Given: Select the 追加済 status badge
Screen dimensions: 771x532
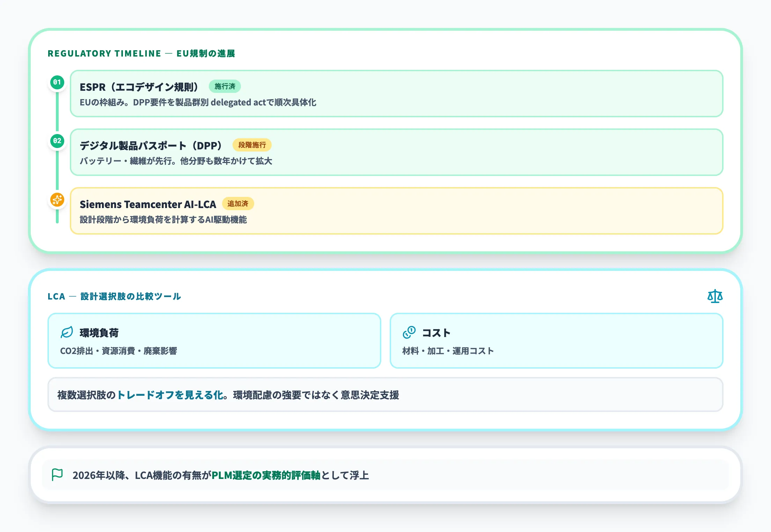Looking at the screenshot, I should (238, 204).
